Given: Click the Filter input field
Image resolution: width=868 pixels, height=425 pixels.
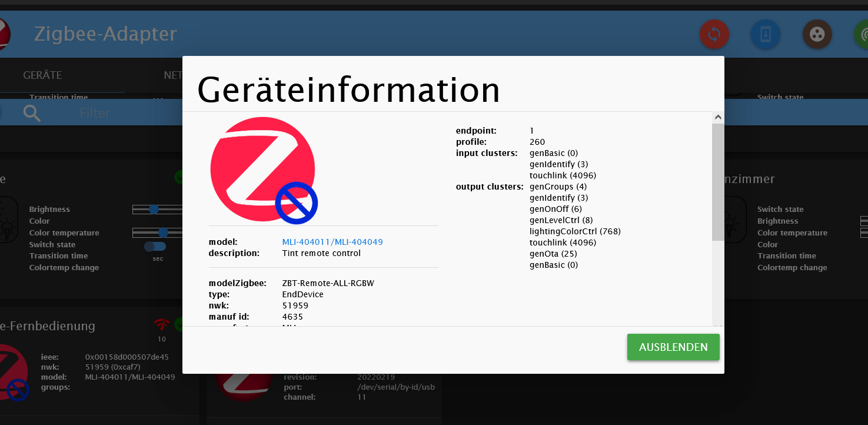Looking at the screenshot, I should coord(95,112).
